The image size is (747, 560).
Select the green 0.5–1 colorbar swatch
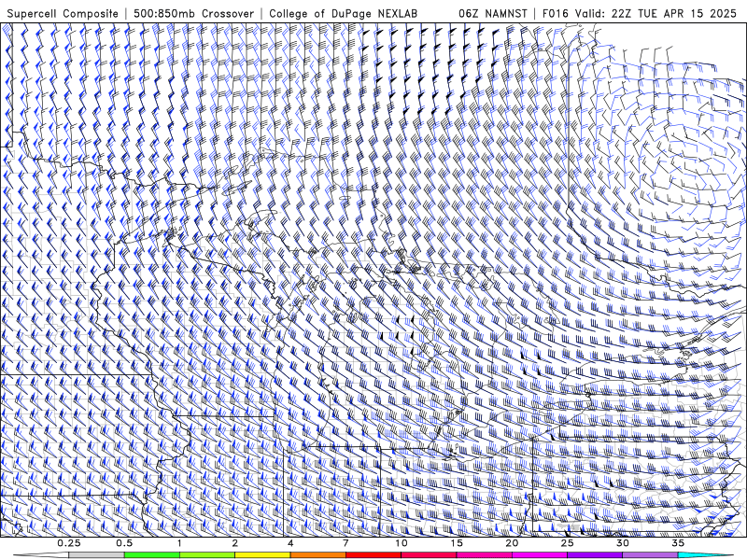pos(152,555)
